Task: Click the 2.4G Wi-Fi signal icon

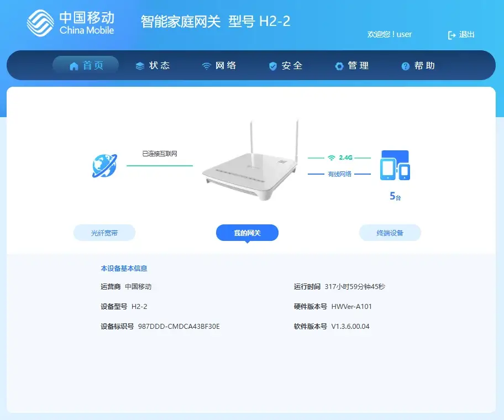Action: click(x=331, y=158)
